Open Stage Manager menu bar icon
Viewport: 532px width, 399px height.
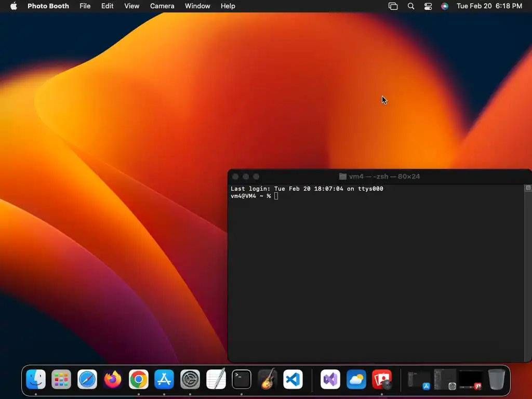[x=393, y=6]
